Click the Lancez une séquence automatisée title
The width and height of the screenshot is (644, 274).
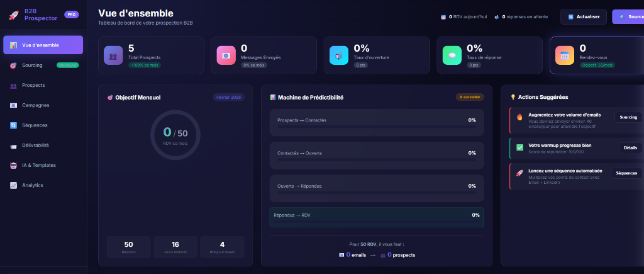tap(565, 170)
